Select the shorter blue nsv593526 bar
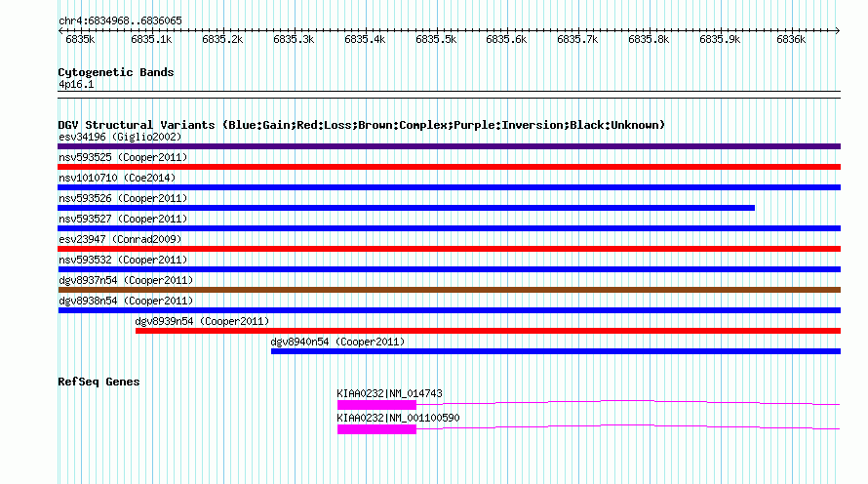 tap(407, 208)
